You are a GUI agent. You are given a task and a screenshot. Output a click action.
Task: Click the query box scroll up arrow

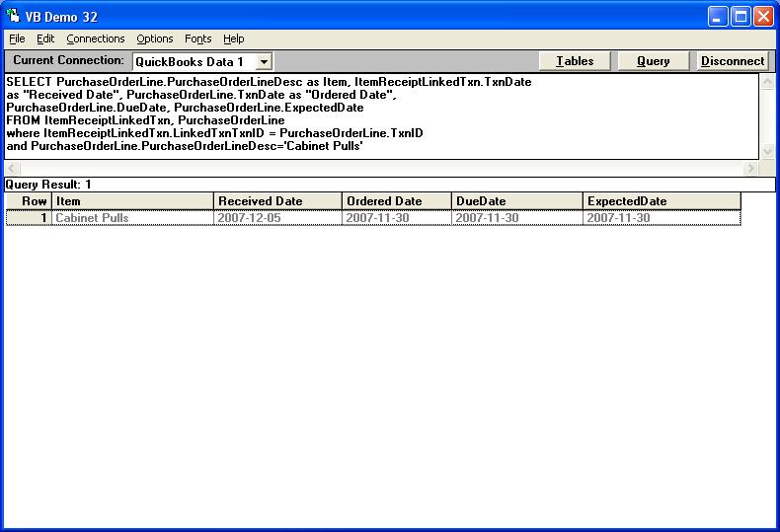point(767,83)
